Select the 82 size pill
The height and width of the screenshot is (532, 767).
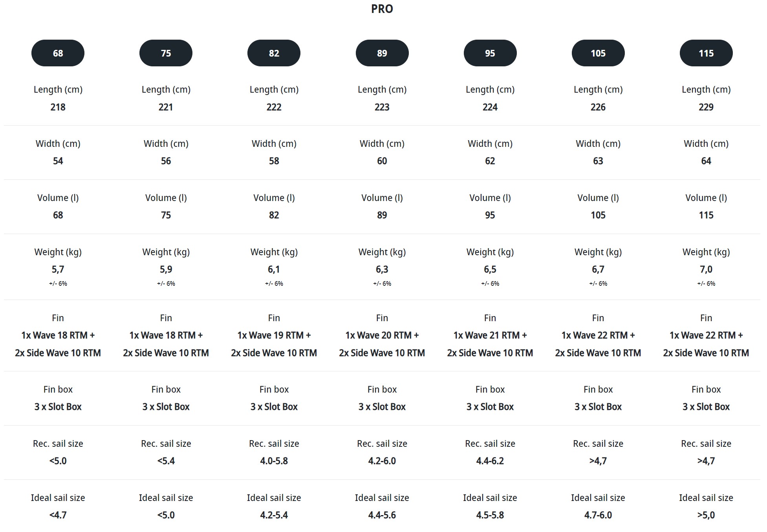274,53
